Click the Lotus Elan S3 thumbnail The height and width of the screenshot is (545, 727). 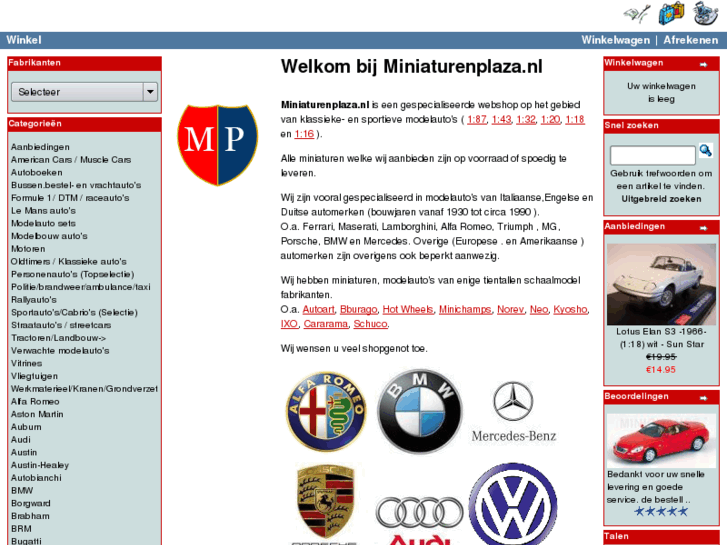pos(661,284)
